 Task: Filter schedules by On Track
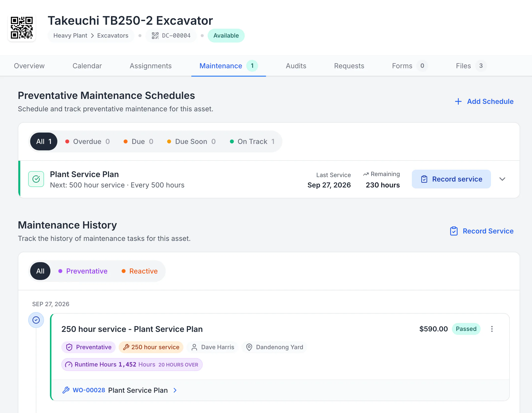252,141
